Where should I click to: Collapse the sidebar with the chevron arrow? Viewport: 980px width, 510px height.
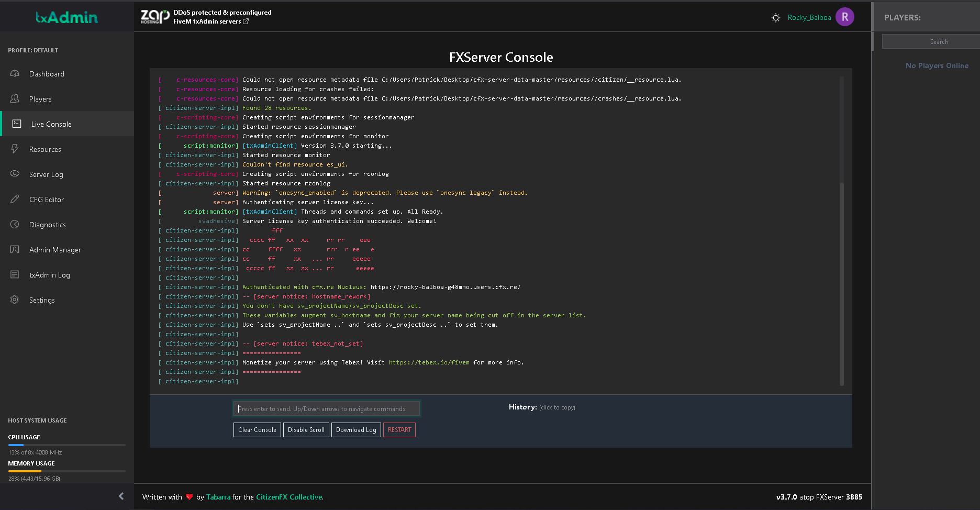[121, 496]
